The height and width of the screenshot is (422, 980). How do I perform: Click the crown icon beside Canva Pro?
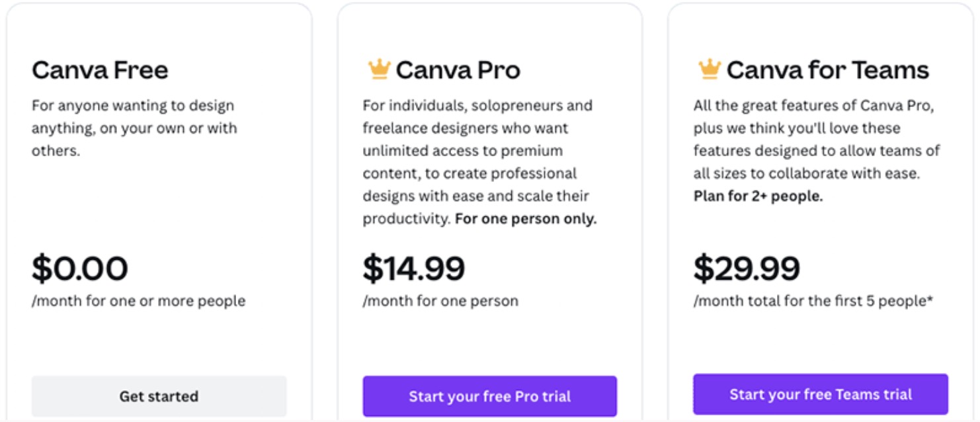pyautogui.click(x=379, y=69)
